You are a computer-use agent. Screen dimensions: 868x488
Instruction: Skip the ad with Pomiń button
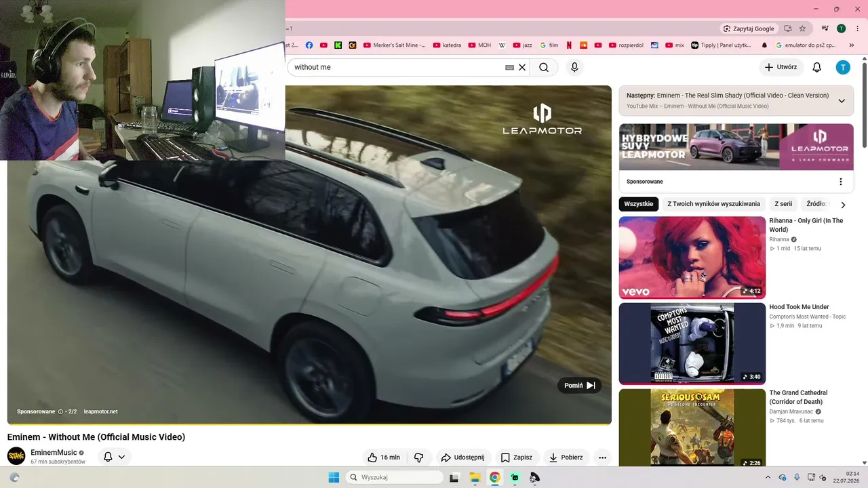coord(579,386)
